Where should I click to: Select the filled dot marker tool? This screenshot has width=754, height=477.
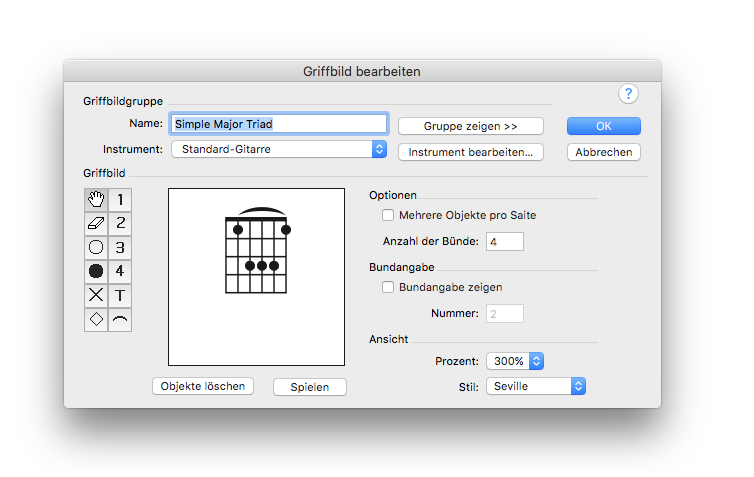click(96, 272)
